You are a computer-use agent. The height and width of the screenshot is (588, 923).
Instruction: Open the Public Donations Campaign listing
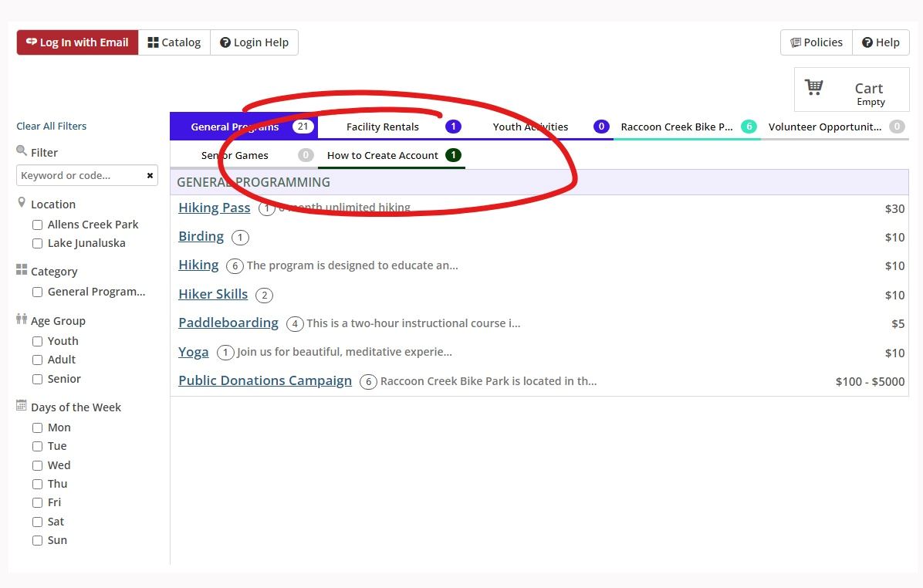tap(265, 380)
